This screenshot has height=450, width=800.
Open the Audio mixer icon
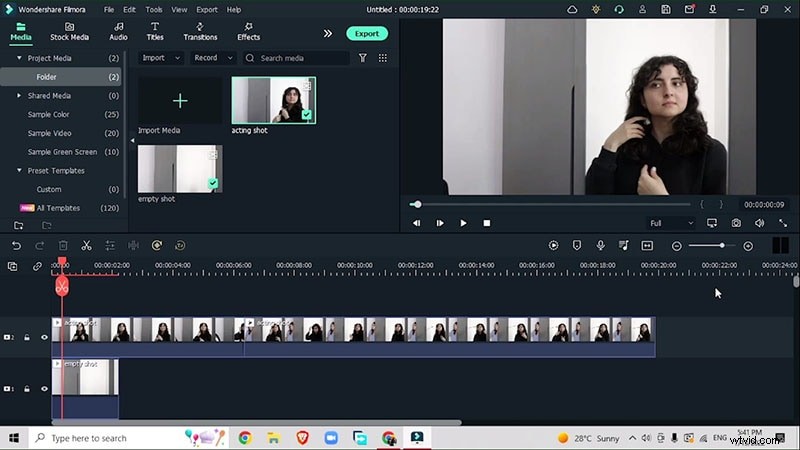pos(623,246)
